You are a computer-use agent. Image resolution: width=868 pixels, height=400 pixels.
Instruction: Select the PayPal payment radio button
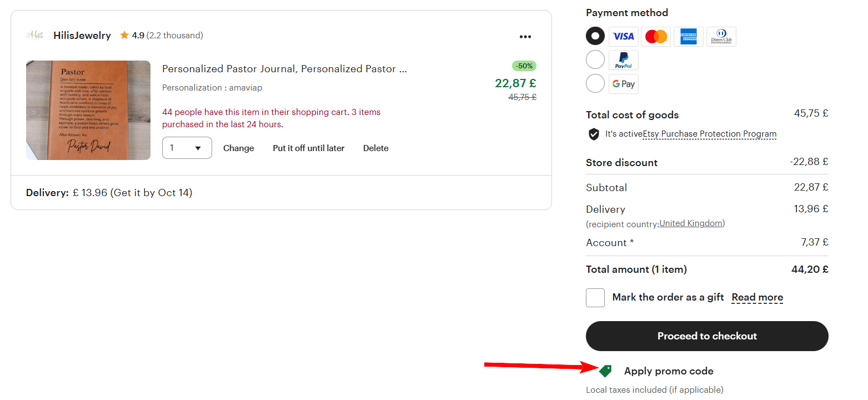[595, 59]
